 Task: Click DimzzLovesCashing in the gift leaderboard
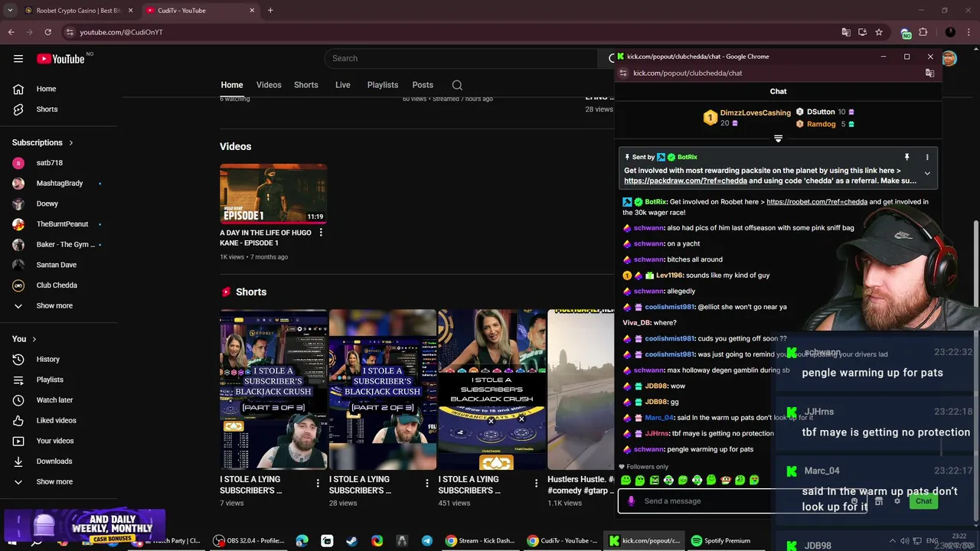[x=755, y=112]
